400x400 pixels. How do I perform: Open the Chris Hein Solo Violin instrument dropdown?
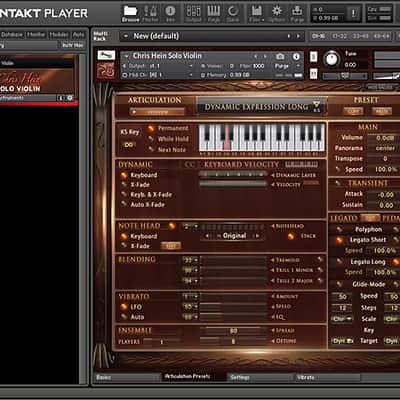pos(126,56)
